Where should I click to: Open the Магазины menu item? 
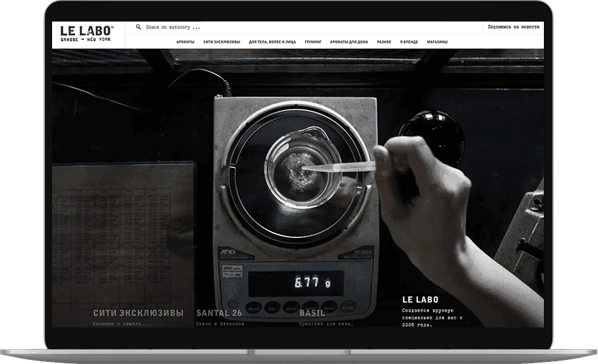point(437,42)
